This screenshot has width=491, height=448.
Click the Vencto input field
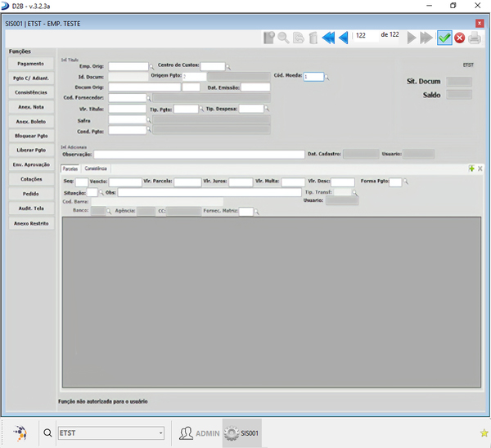tap(125, 182)
